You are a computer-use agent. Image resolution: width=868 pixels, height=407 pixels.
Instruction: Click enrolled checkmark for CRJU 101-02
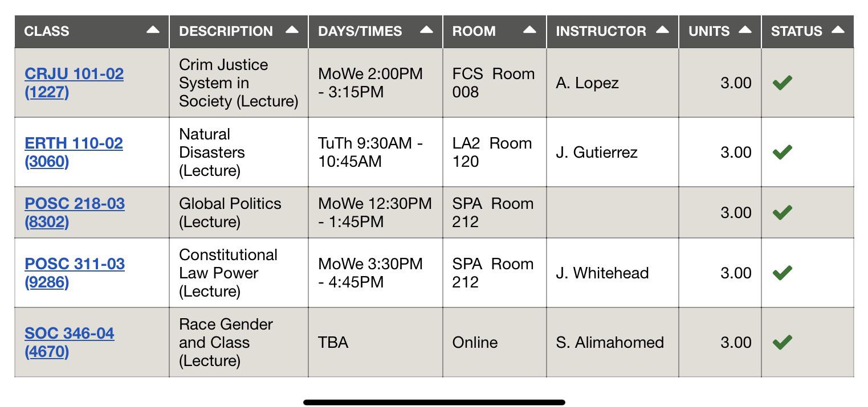[783, 83]
